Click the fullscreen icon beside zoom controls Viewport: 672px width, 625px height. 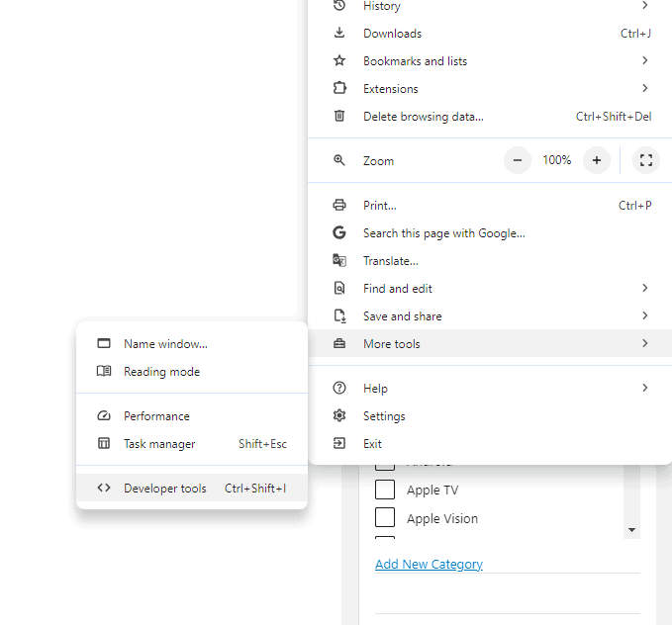(645, 160)
